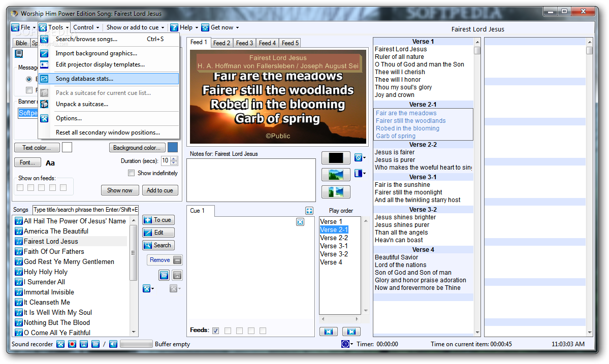Open sound recorder settings tools icon
Viewport: 609px width, 364px height.
click(60, 344)
